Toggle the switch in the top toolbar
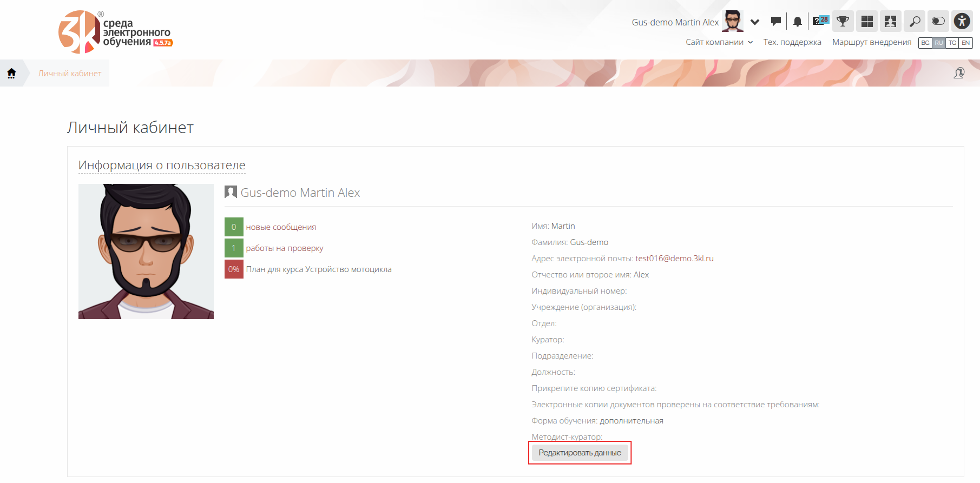 (938, 22)
